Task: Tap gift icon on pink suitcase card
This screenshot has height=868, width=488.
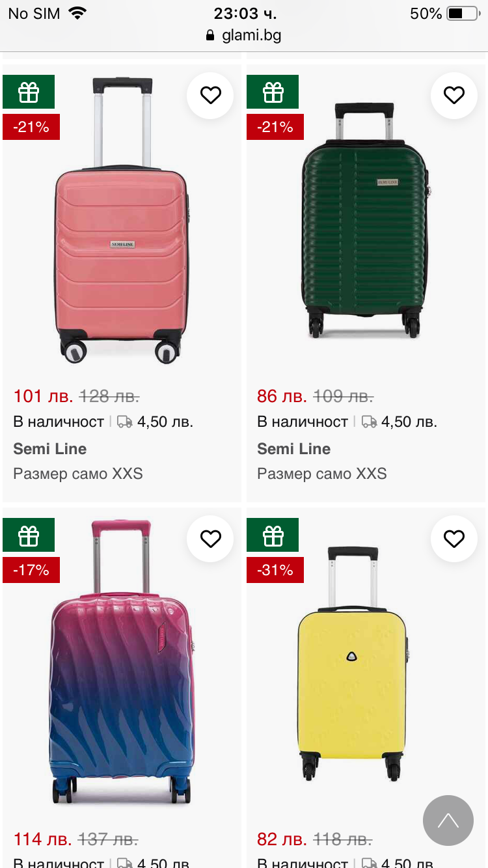Action: point(29,92)
